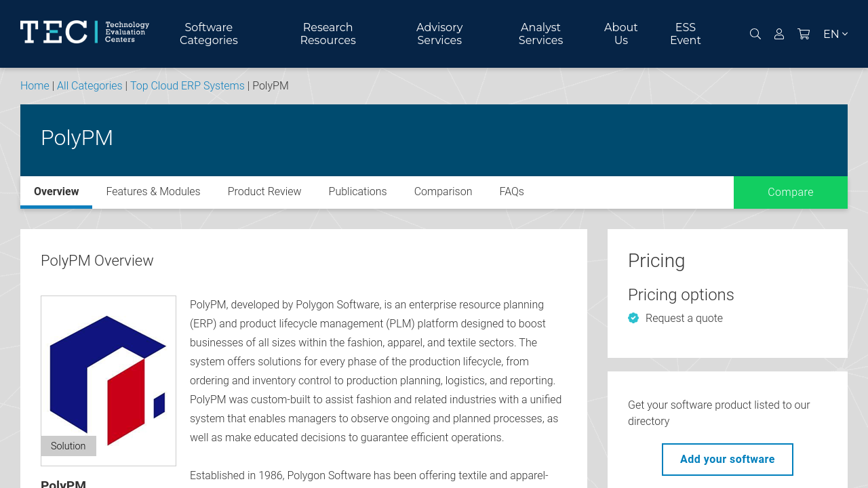
Task: Click the PolyPM product logo image
Action: coord(108,380)
